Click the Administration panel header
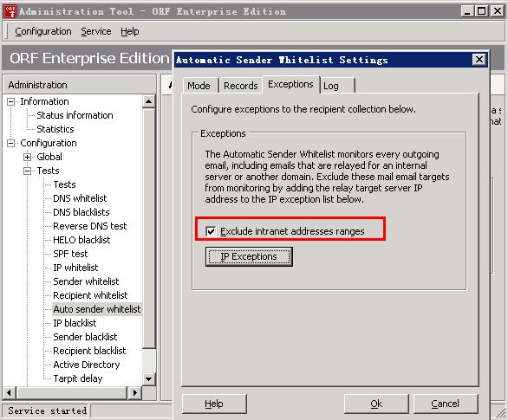The height and width of the screenshot is (420, 508). pos(80,85)
